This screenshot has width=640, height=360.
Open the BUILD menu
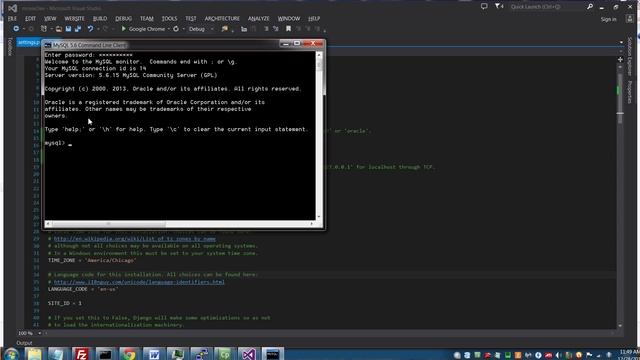[x=100, y=19]
